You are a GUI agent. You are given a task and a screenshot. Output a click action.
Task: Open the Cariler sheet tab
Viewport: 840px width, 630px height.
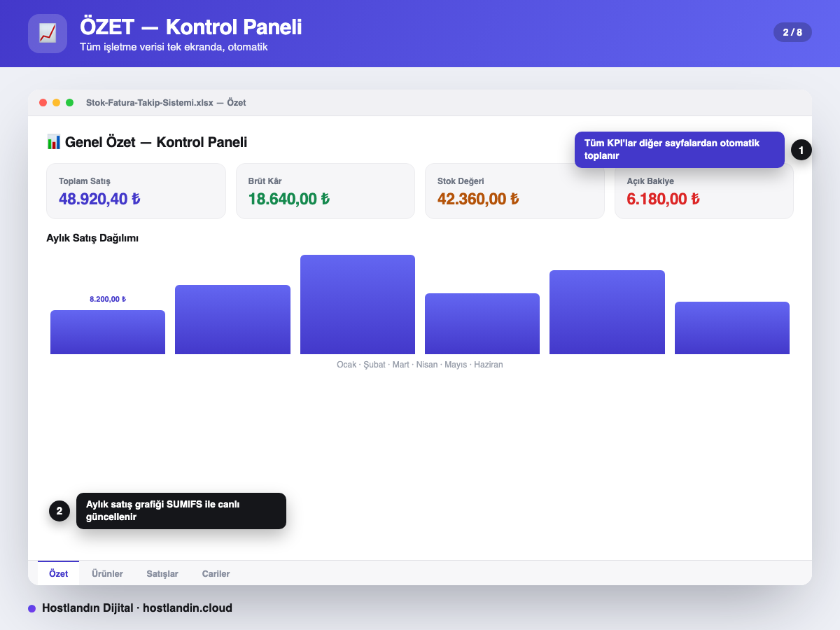point(216,573)
